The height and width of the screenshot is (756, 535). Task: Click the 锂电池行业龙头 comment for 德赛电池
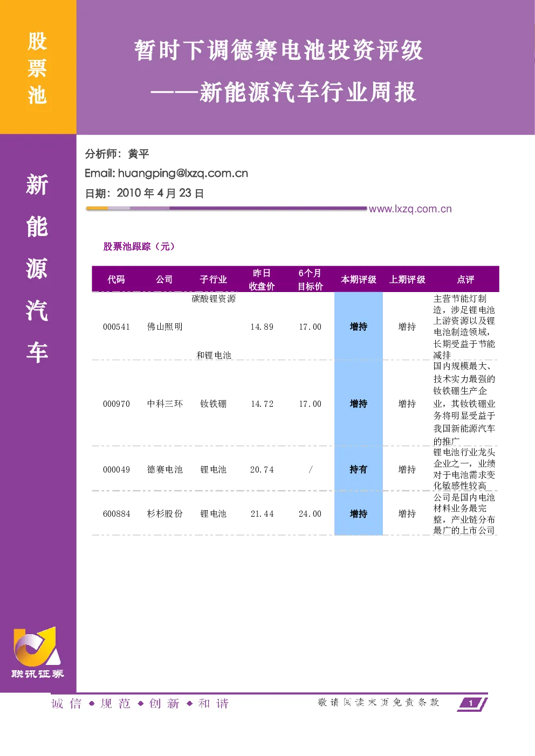464,469
